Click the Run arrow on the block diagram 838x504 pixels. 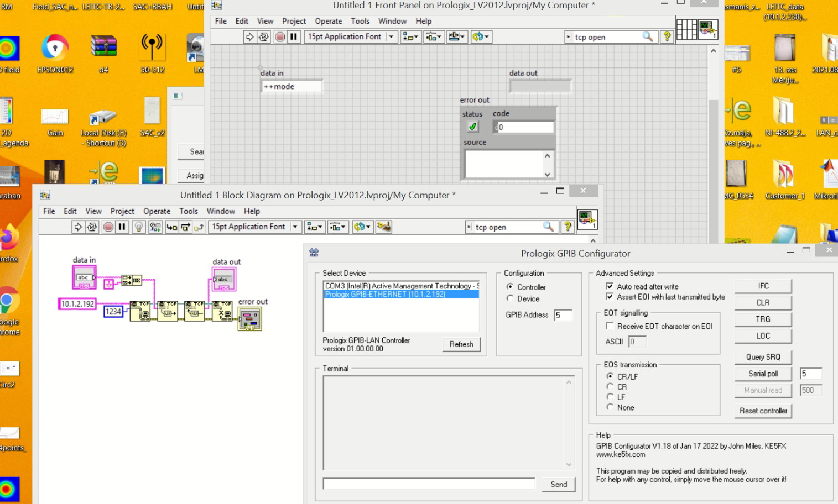(x=80, y=227)
